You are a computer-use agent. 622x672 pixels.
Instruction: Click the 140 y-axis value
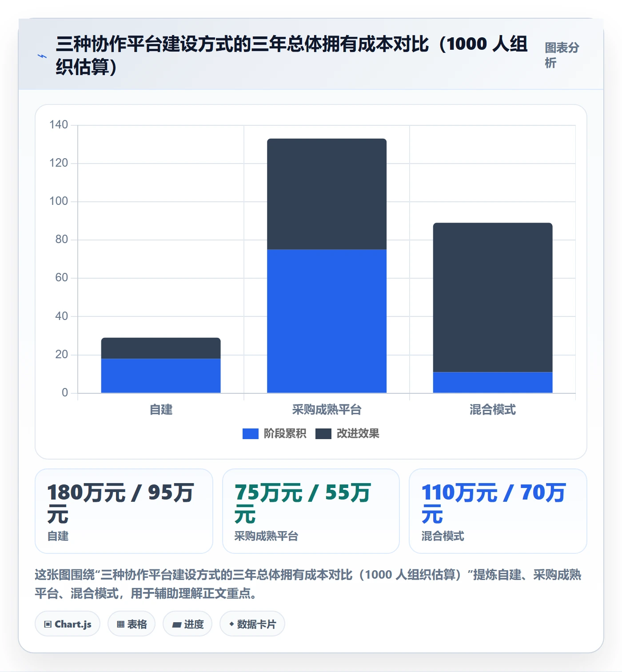(59, 124)
